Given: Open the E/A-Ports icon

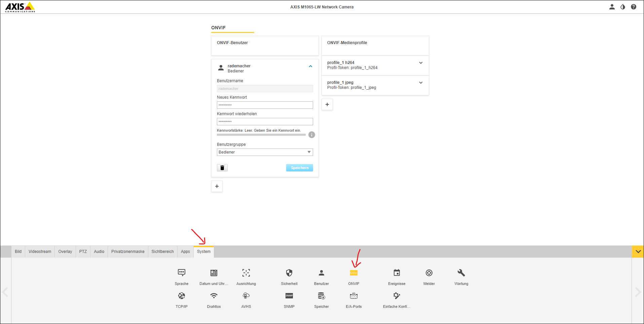Looking at the screenshot, I should click(x=354, y=296).
